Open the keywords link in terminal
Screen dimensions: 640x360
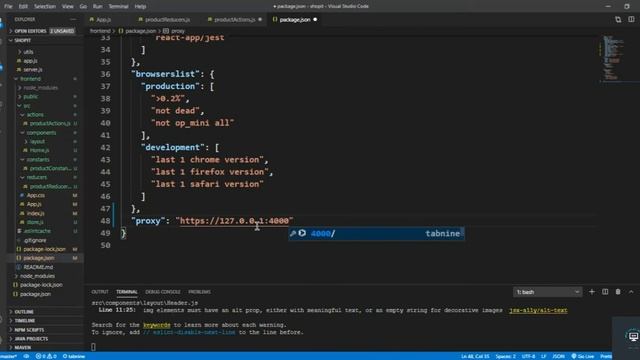click(157, 325)
